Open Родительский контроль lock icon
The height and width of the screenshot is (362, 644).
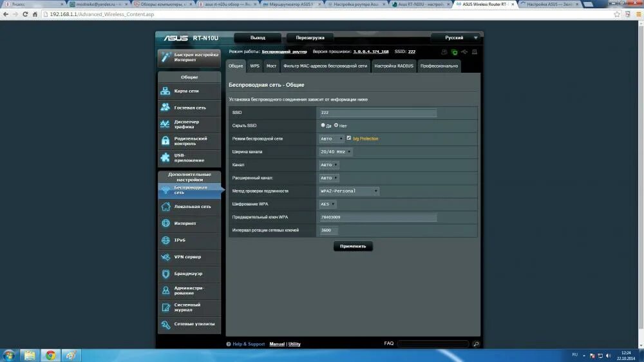[165, 141]
